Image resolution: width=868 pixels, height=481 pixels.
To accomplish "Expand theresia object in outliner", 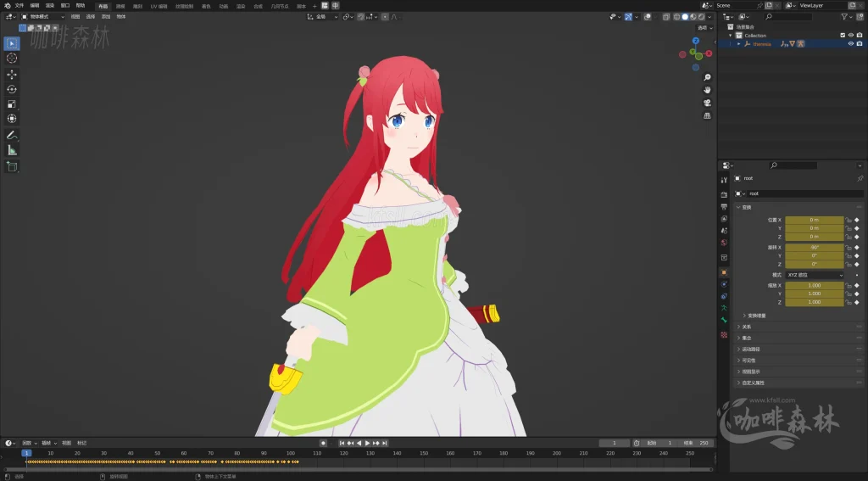I will point(739,44).
